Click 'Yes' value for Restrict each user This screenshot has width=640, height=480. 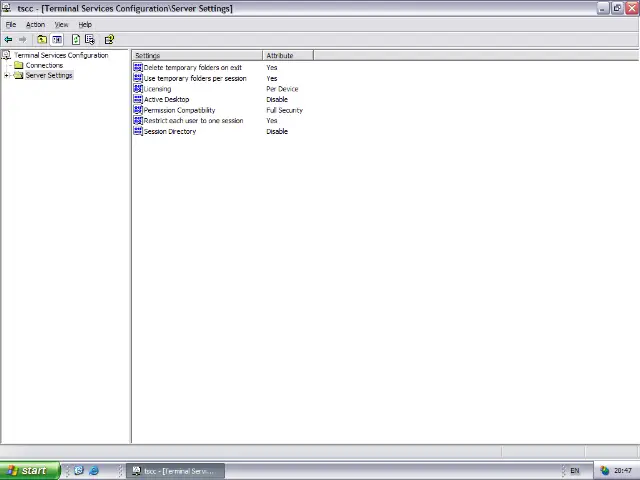tap(272, 120)
